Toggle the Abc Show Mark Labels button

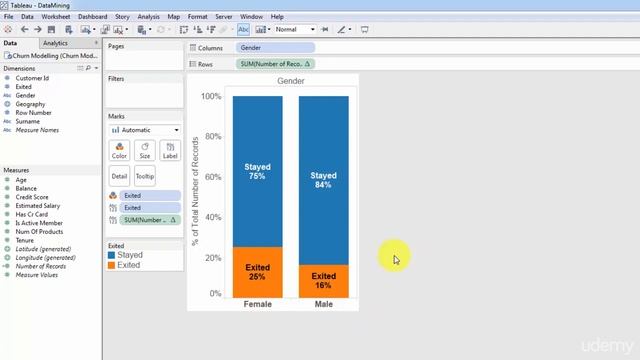click(x=243, y=29)
